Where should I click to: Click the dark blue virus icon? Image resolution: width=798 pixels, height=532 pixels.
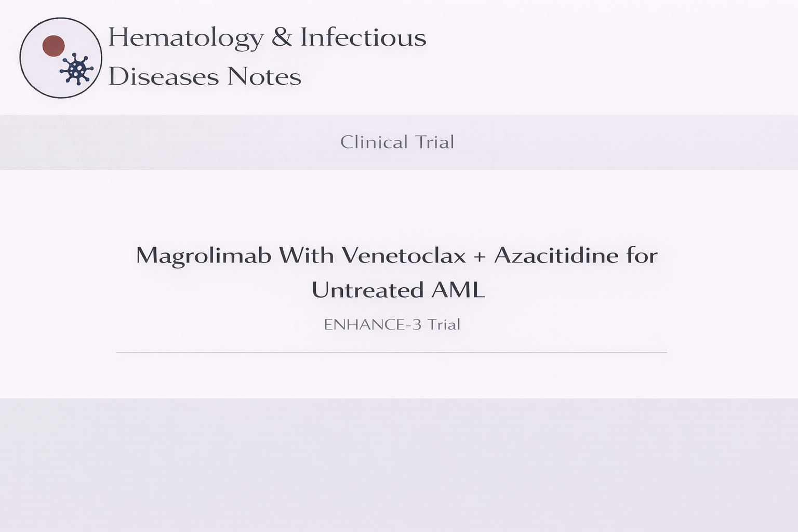point(76,69)
